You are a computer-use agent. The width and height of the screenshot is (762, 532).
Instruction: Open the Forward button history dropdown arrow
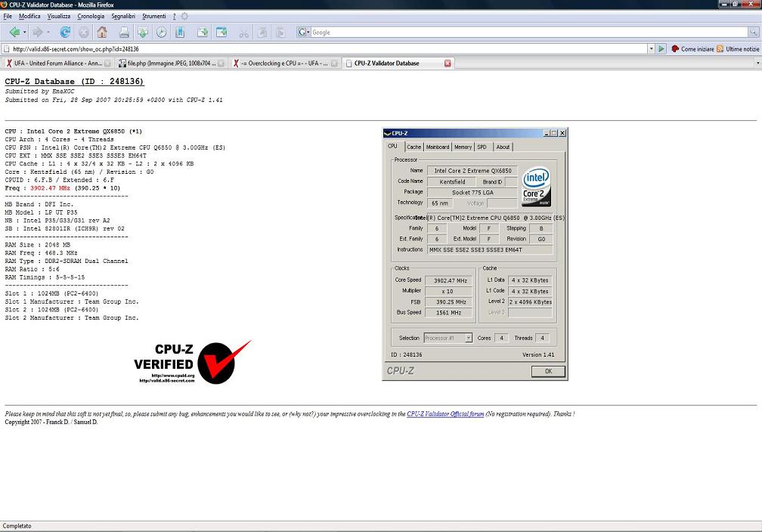[48, 32]
